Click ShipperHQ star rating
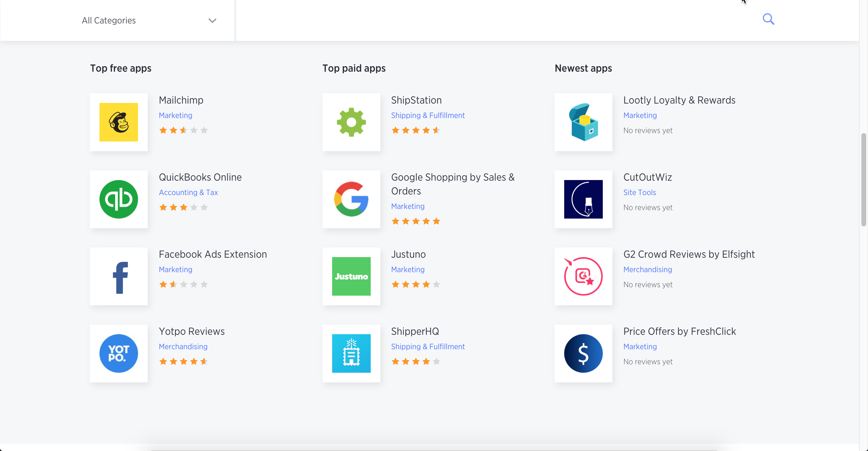 click(416, 362)
